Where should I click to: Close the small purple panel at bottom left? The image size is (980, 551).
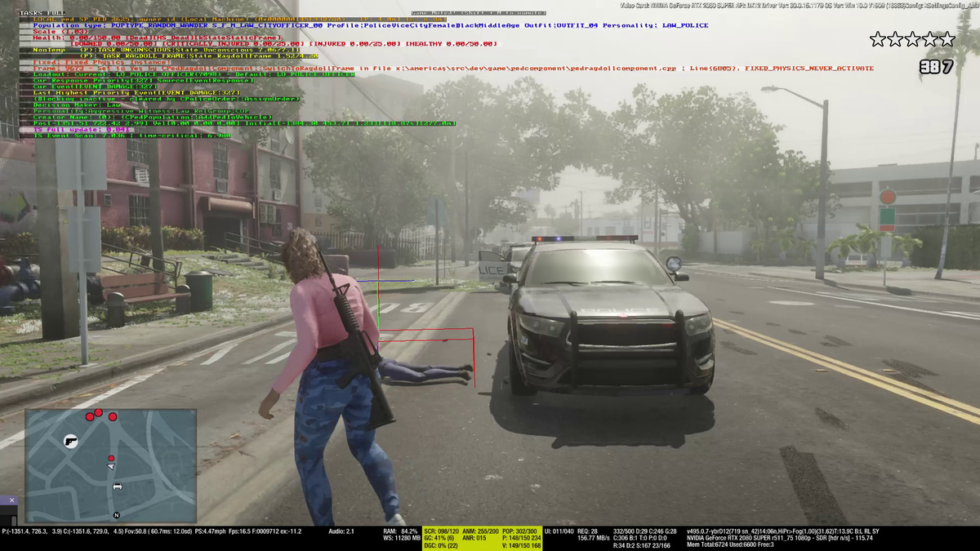pyautogui.click(x=11, y=500)
